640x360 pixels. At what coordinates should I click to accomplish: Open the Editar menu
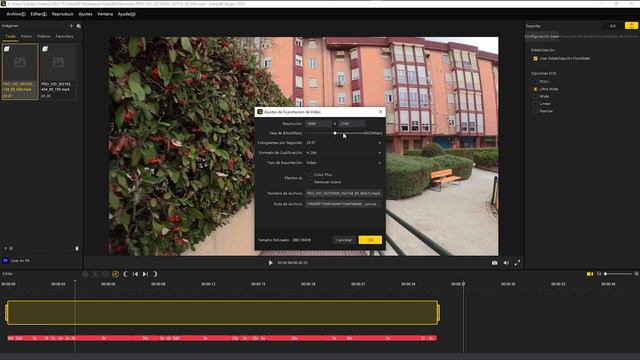[x=38, y=14]
